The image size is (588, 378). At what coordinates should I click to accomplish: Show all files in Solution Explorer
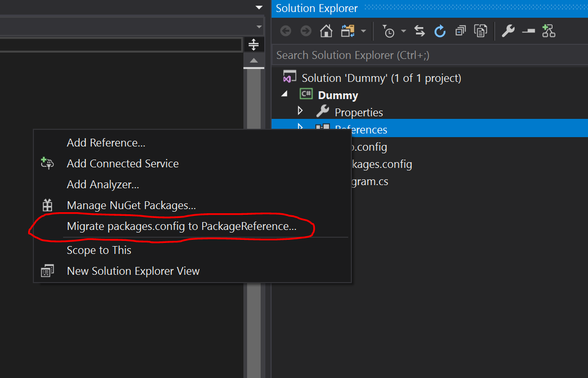point(480,31)
